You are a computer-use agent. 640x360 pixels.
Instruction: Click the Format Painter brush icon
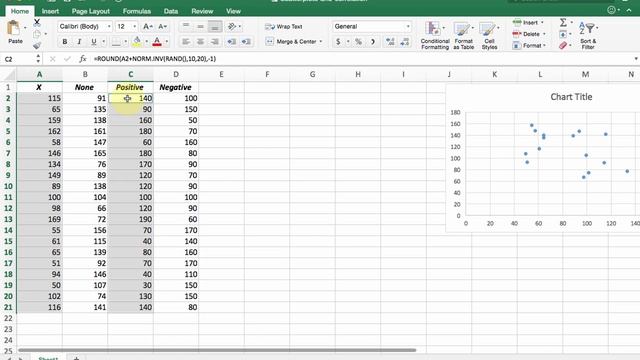(37, 45)
